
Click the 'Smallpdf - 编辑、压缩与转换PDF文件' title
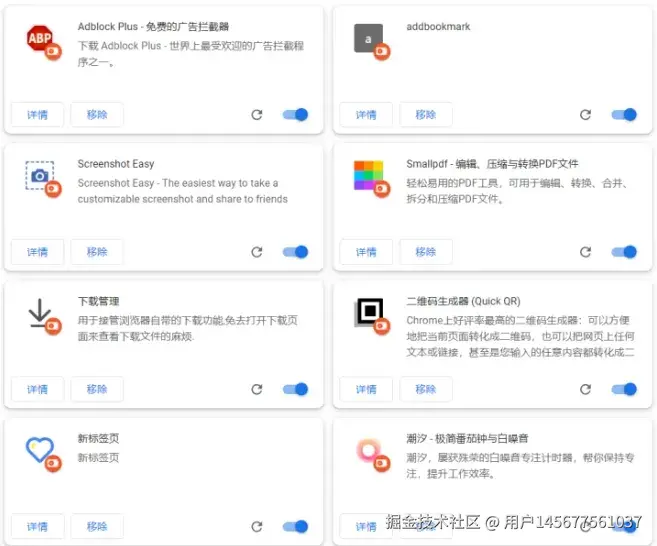492,164
